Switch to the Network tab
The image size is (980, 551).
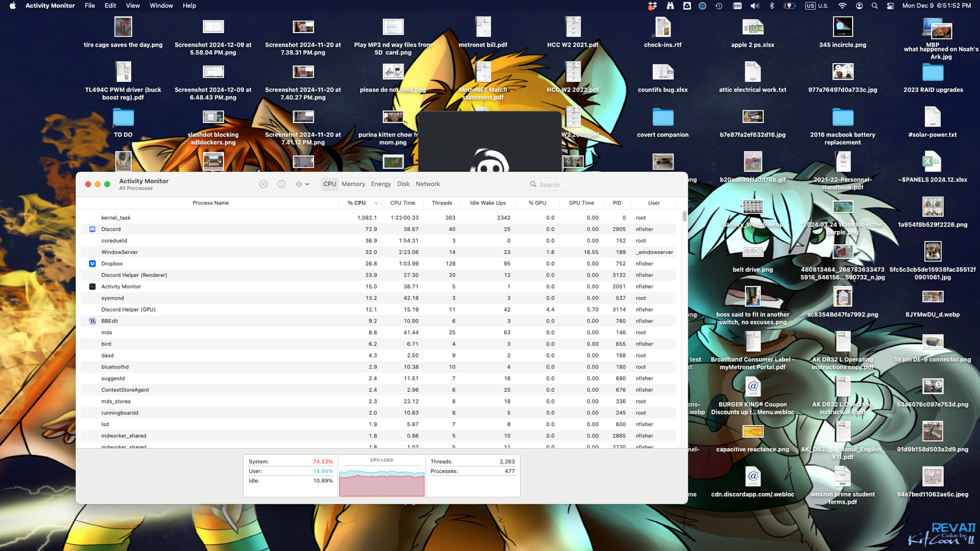pos(428,184)
